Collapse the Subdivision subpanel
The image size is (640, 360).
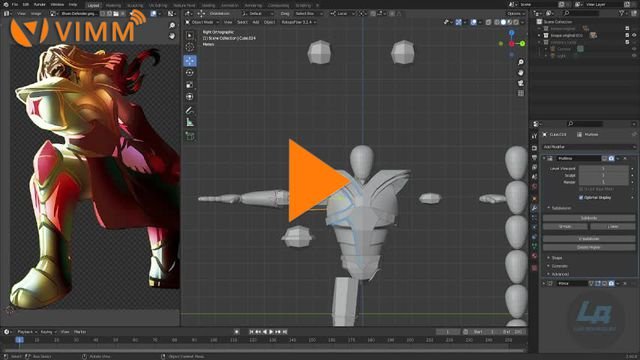coord(561,208)
